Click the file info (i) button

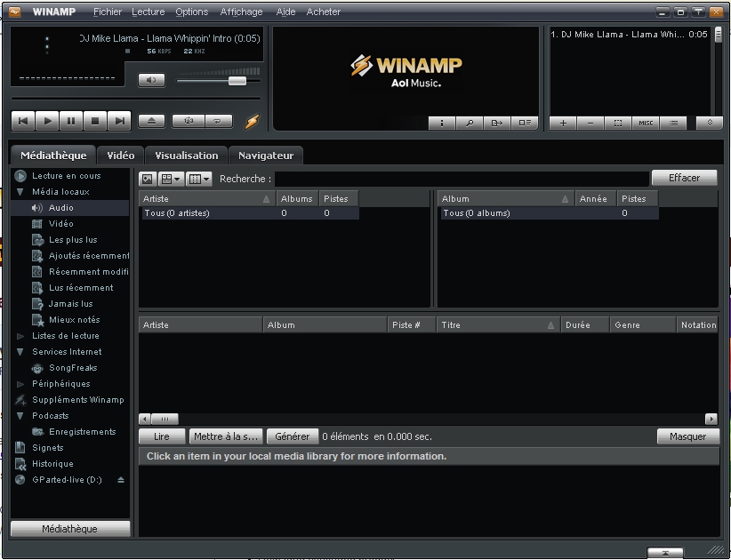442,124
